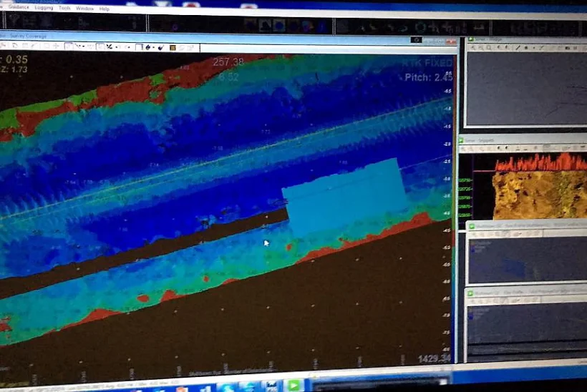Open the Logging menu

43,8
